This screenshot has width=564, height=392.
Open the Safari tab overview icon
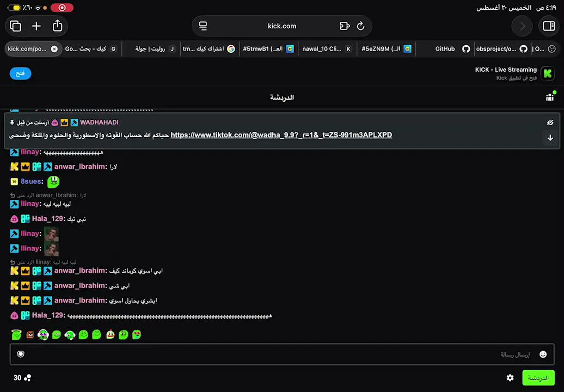pyautogui.click(x=15, y=26)
